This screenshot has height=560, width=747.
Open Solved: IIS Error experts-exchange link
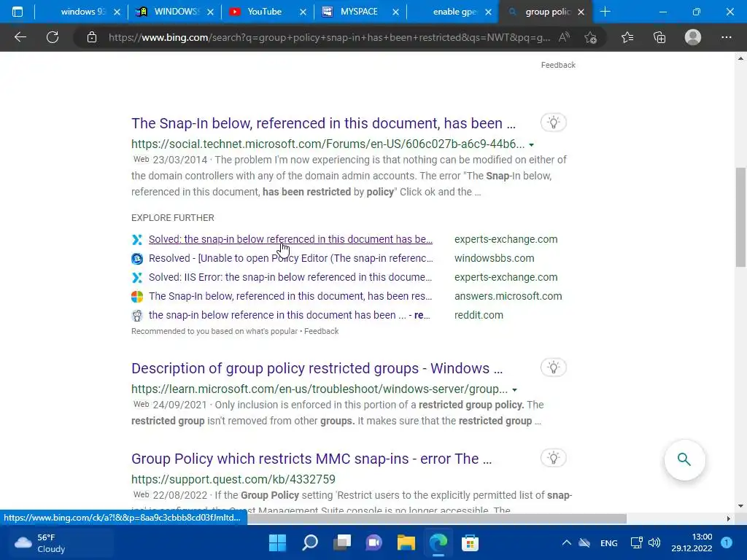[x=290, y=277]
